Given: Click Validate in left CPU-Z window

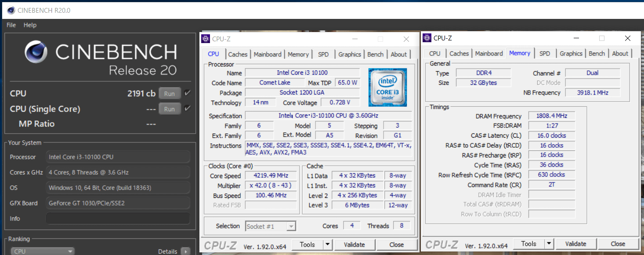Looking at the screenshot, I should [x=355, y=244].
